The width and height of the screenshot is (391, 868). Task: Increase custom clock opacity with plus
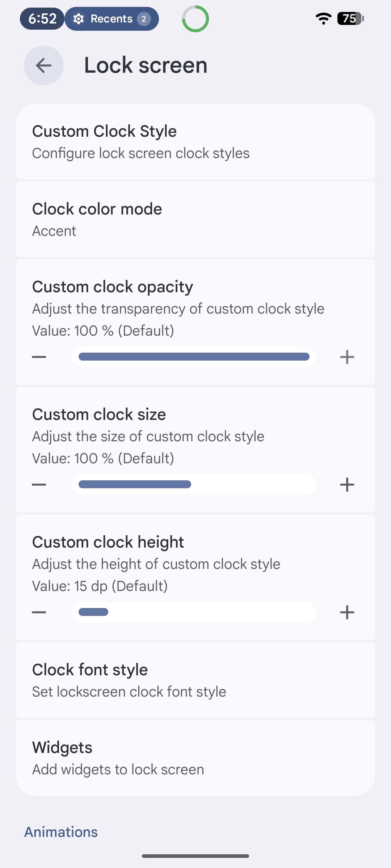tap(347, 357)
